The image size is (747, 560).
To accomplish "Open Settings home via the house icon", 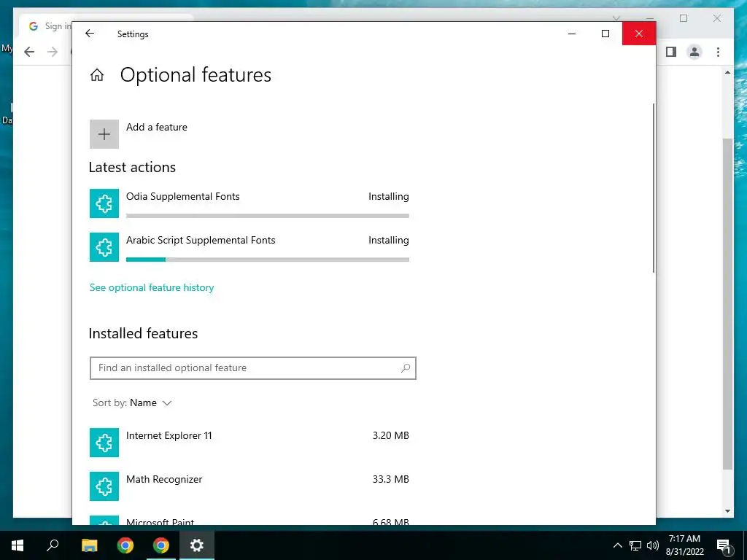I will click(97, 75).
